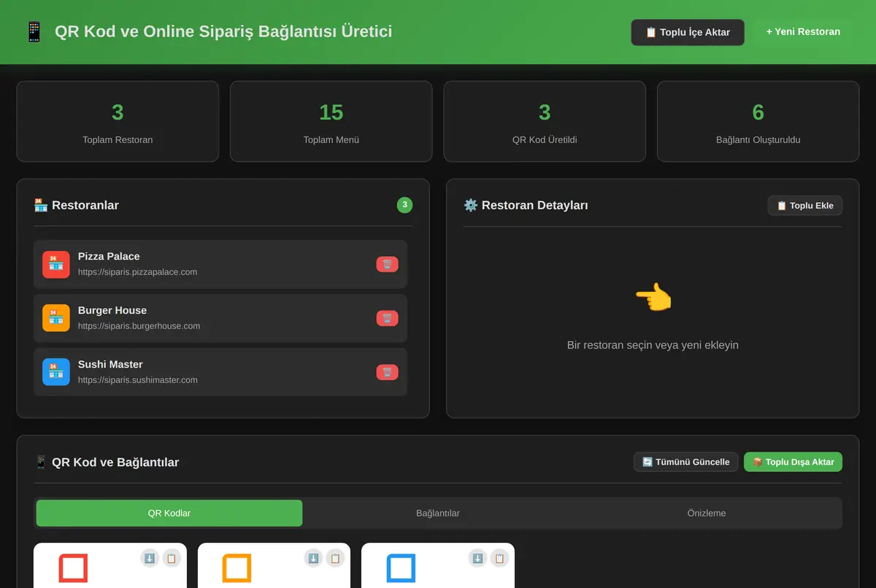
Task: Switch to the QR Kodlar tab
Action: click(169, 513)
